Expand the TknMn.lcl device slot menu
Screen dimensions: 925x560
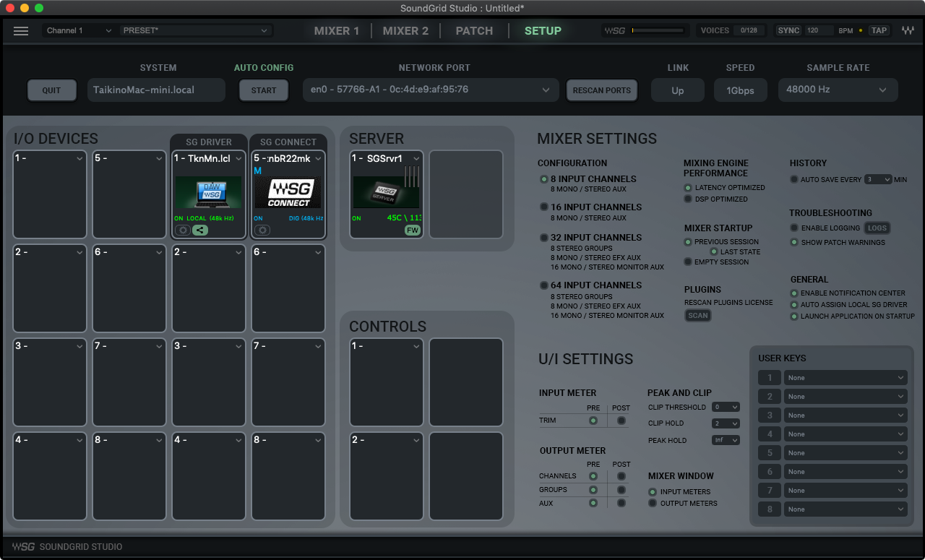point(238,159)
